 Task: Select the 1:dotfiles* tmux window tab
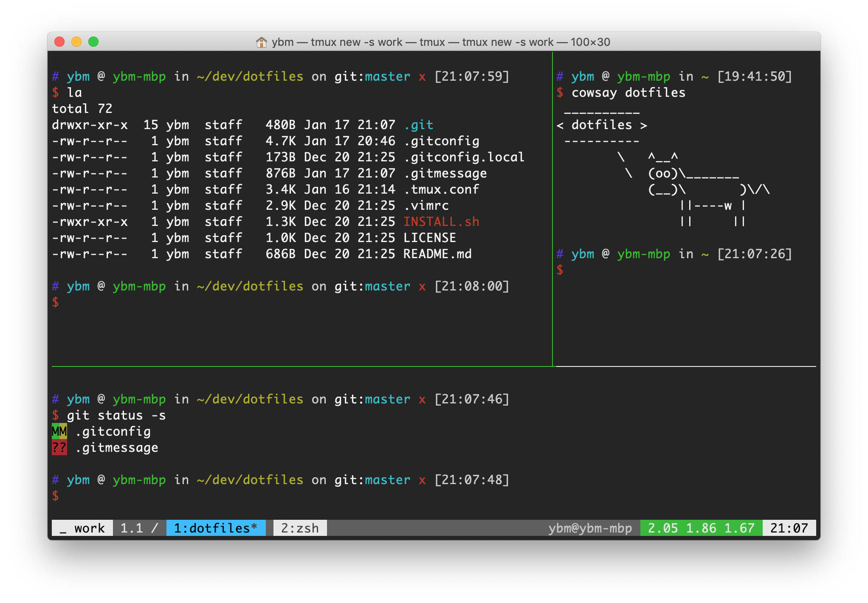pyautogui.click(x=216, y=528)
